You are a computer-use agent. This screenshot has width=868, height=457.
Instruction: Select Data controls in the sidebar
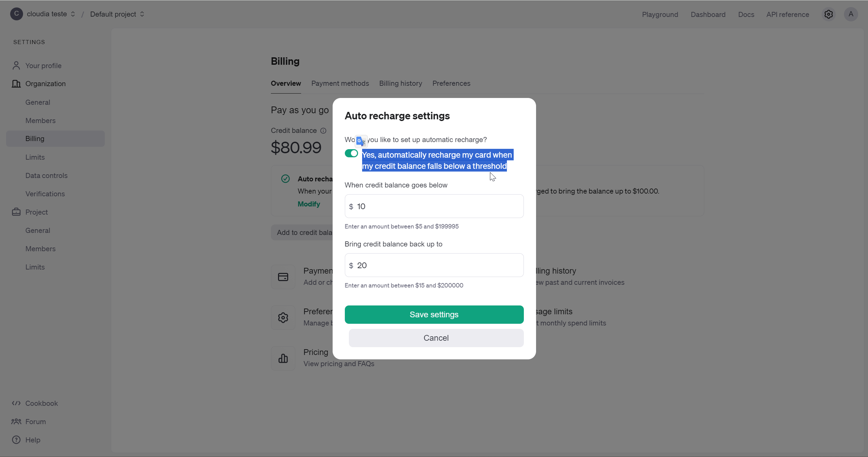tap(46, 176)
